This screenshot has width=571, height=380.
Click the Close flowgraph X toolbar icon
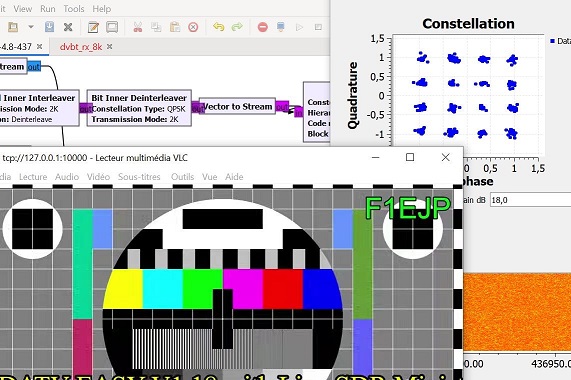point(68,27)
